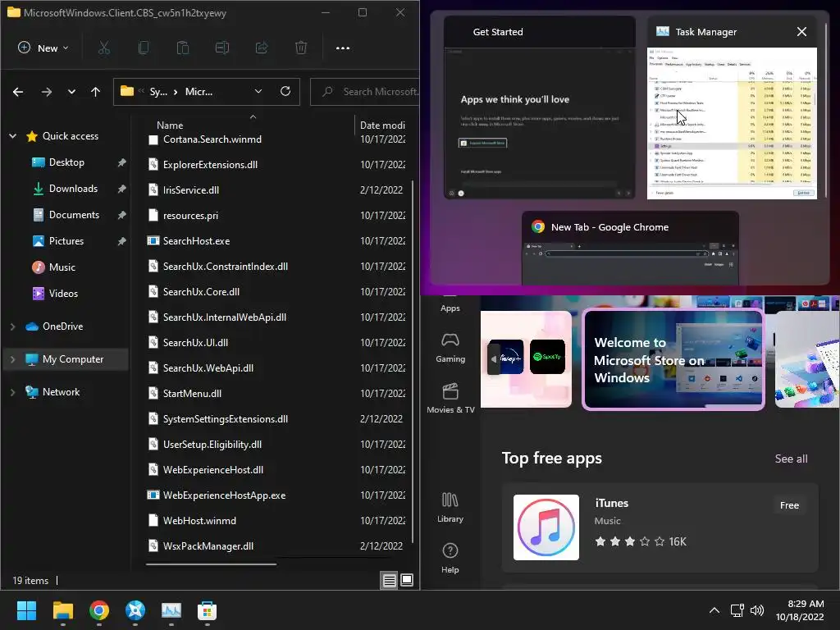The image size is (840, 630).
Task: Refresh the current folder view
Action: [285, 92]
